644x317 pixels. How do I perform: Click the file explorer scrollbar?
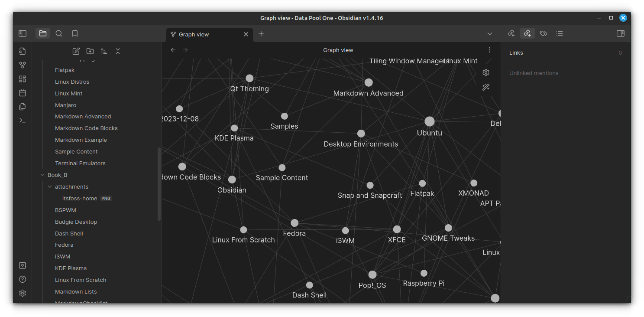point(159,184)
